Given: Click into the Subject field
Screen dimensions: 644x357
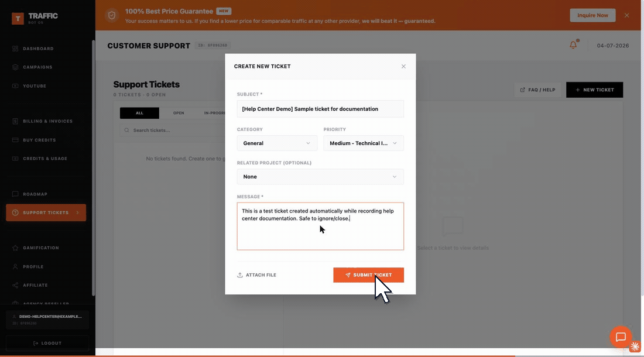Looking at the screenshot, I should [320, 109].
